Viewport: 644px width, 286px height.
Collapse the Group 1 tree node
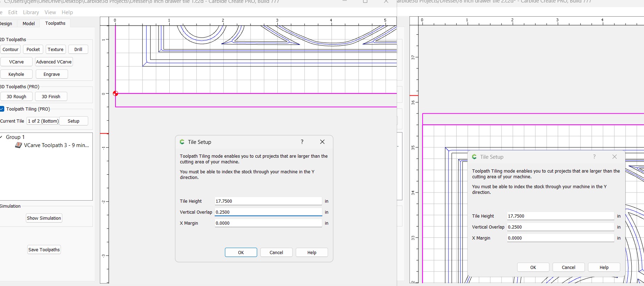(2, 137)
